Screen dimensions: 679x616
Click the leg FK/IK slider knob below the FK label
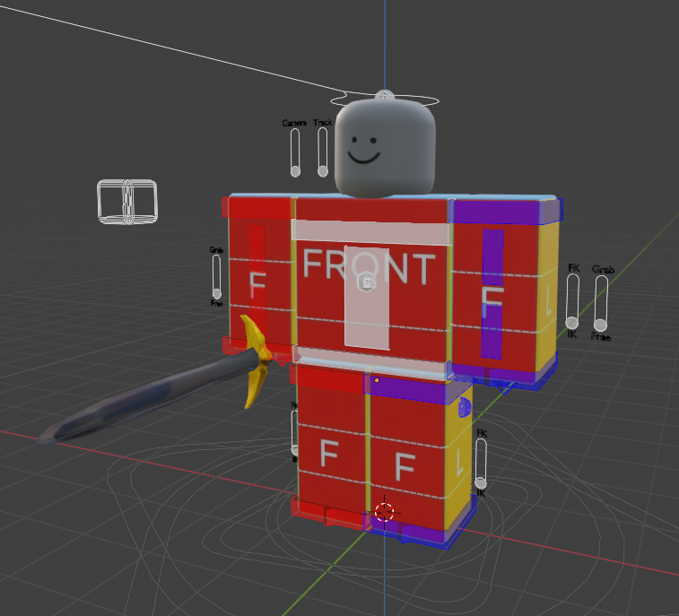[481, 482]
